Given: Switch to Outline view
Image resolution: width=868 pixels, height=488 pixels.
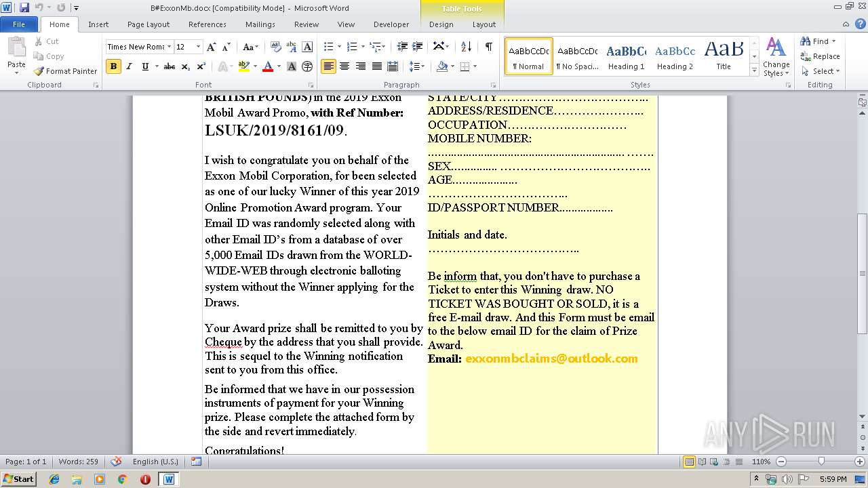Looking at the screenshot, I should 727,462.
